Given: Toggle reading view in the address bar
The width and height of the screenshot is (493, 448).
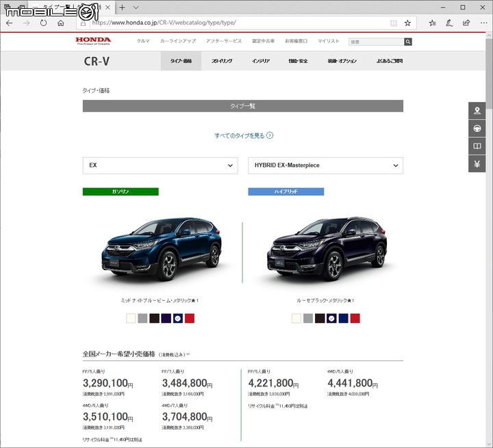Looking at the screenshot, I should (x=393, y=23).
